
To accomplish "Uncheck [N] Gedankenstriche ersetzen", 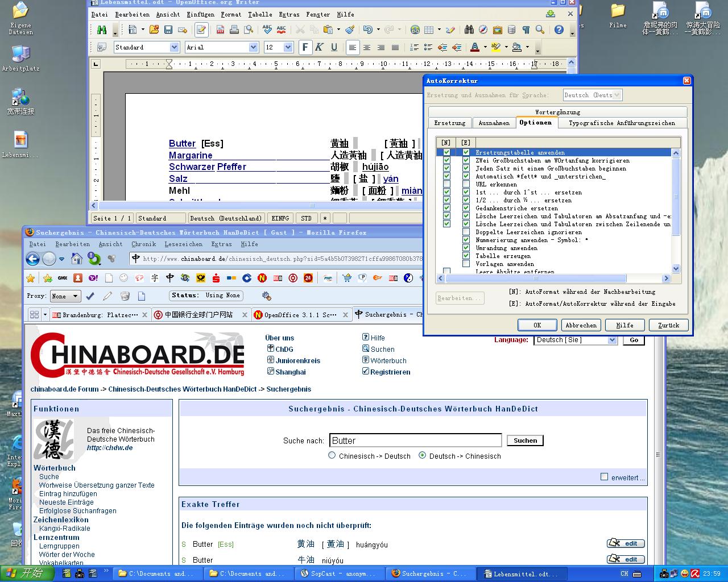I will coord(446,208).
